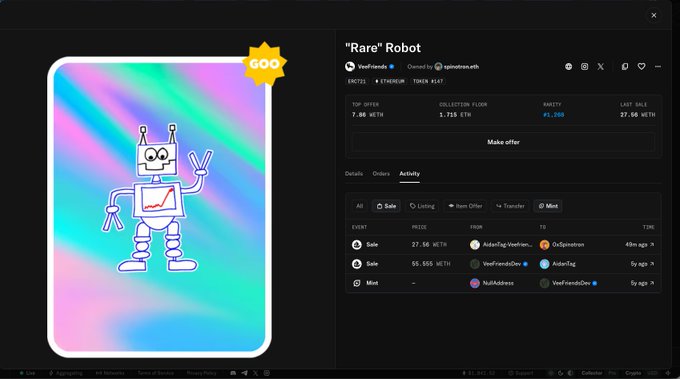Click the top offer 7.86 WETH value
This screenshot has height=379, width=680.
click(367, 115)
